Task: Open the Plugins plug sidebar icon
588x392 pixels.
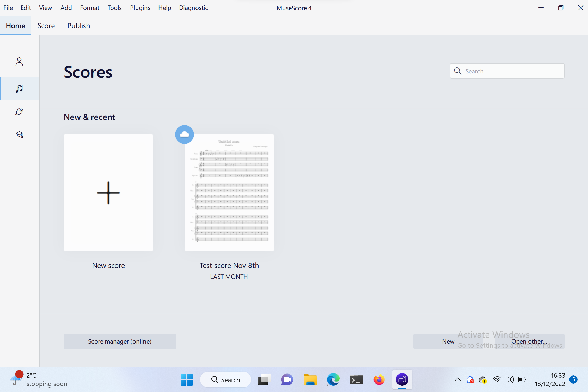Action: 19,112
